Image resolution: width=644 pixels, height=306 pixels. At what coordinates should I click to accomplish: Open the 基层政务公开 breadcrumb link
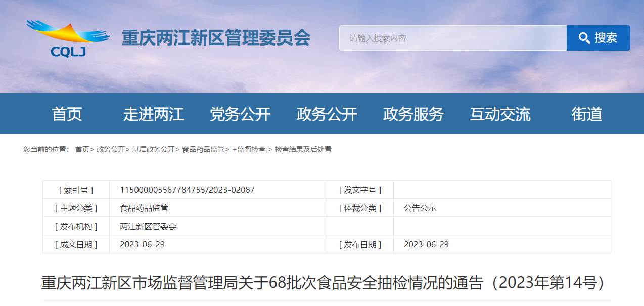click(153, 149)
